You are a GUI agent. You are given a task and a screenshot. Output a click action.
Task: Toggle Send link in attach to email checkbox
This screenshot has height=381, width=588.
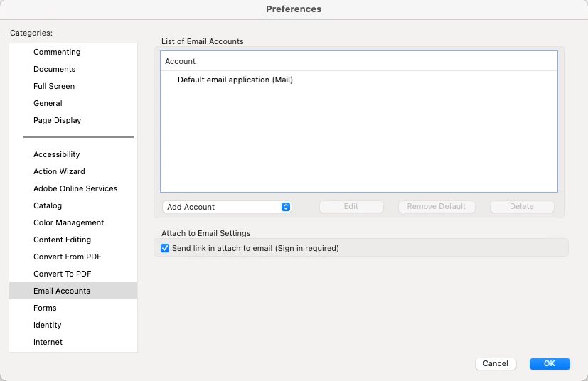[165, 248]
